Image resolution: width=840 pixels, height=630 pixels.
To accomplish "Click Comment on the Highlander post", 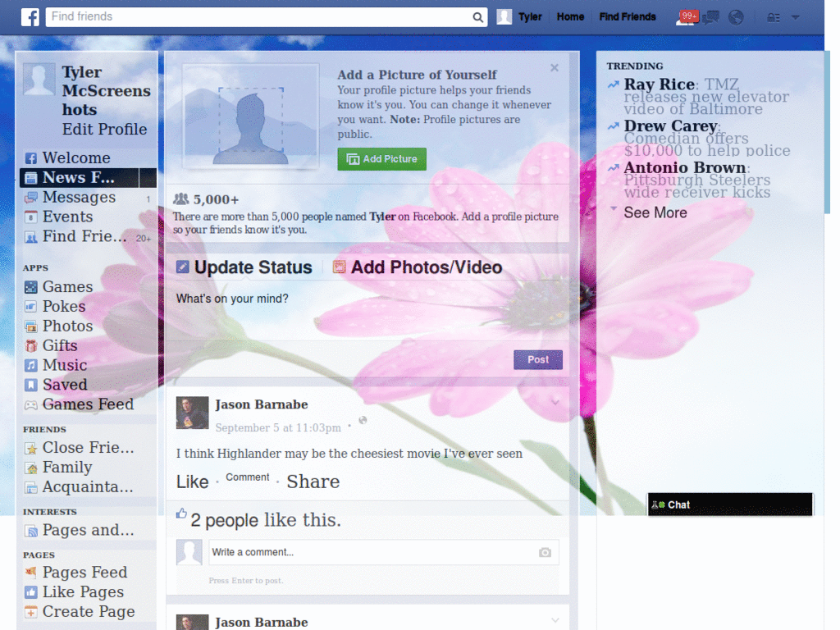I will [x=248, y=477].
